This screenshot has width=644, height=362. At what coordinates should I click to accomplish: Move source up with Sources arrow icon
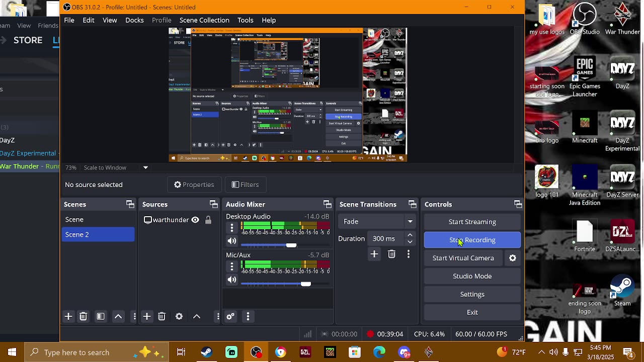pyautogui.click(x=197, y=316)
